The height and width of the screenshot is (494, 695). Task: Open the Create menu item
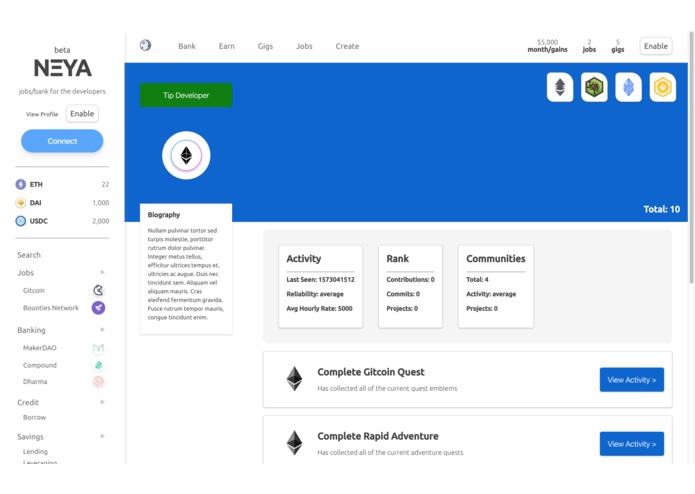pyautogui.click(x=347, y=46)
